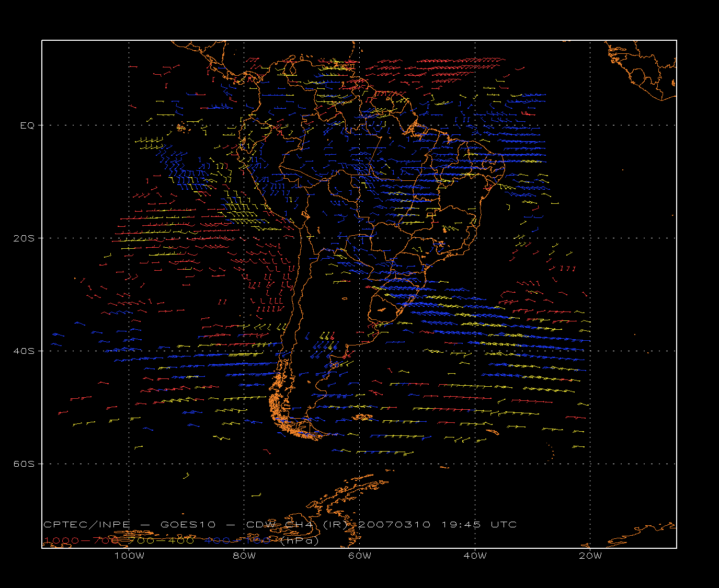This screenshot has height=588, width=719.
Task: Click the CPTEC/INPE caption text
Action: (x=87, y=524)
